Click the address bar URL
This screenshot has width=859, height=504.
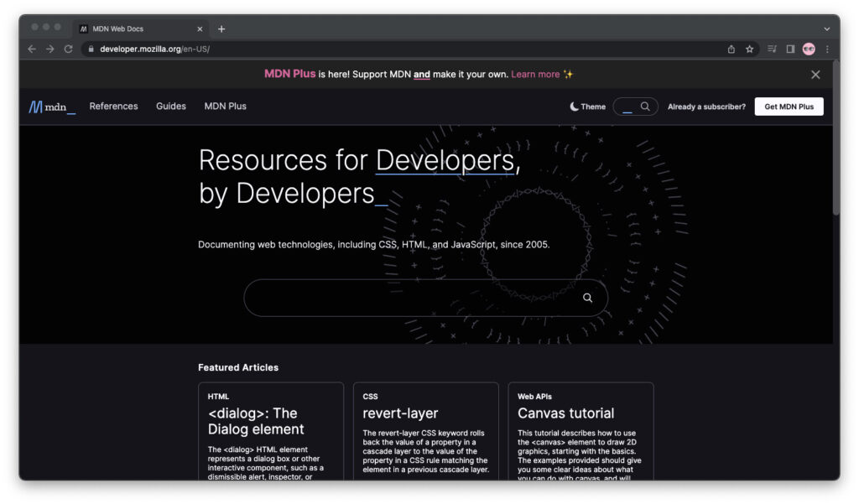[154, 49]
